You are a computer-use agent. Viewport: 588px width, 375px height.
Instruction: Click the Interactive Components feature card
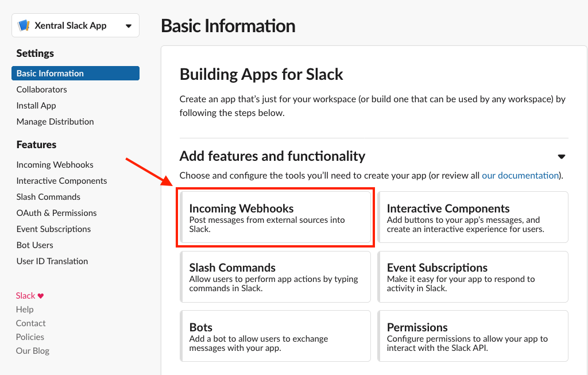click(x=473, y=217)
